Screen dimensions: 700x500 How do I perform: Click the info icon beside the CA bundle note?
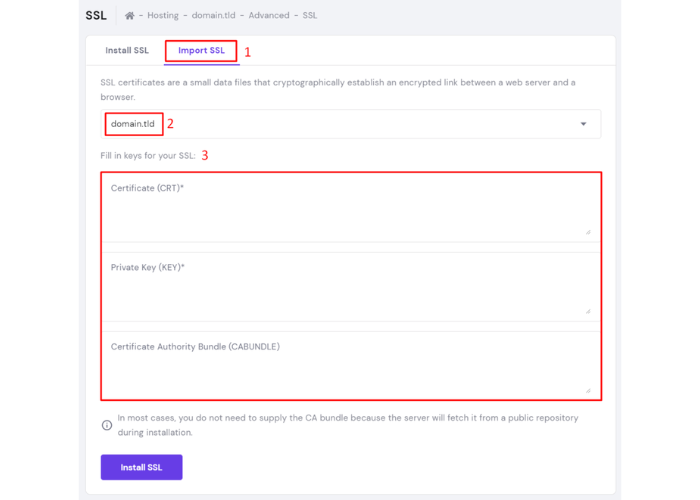(x=107, y=425)
